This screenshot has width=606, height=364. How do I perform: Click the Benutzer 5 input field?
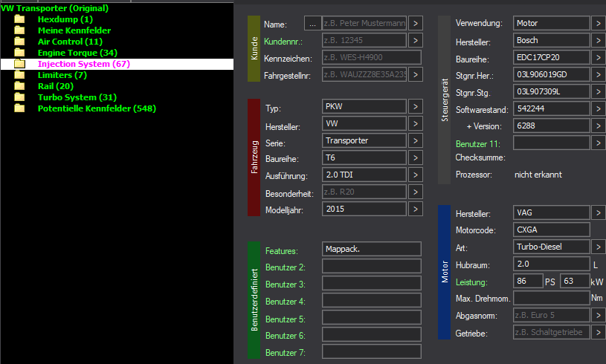371,317
